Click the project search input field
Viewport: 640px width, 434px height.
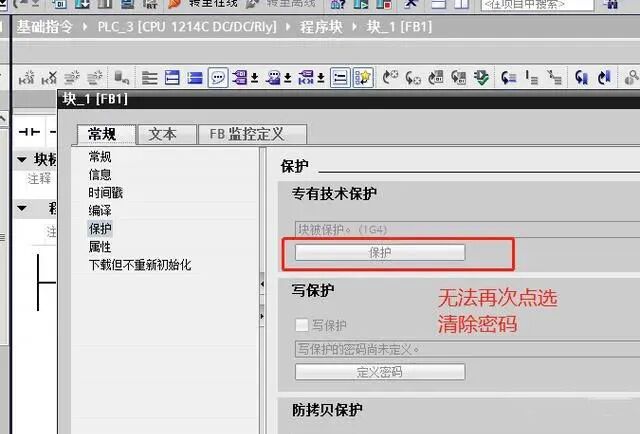pos(537,4)
